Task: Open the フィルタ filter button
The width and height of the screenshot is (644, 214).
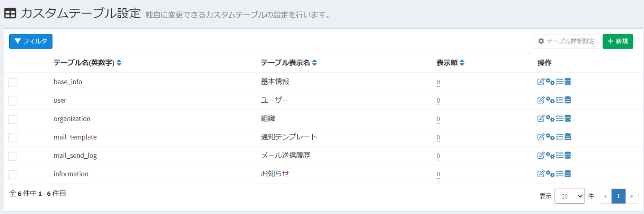Action: [31, 41]
